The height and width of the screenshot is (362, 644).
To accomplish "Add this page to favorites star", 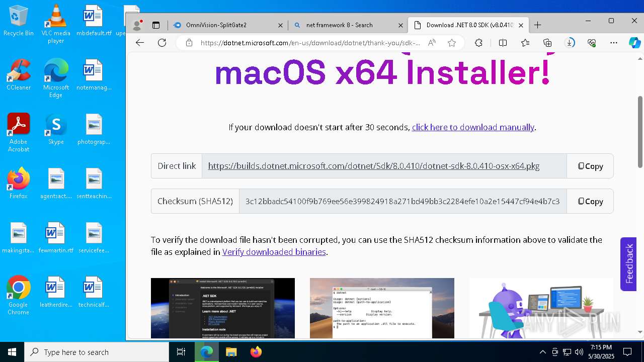I will tap(452, 43).
